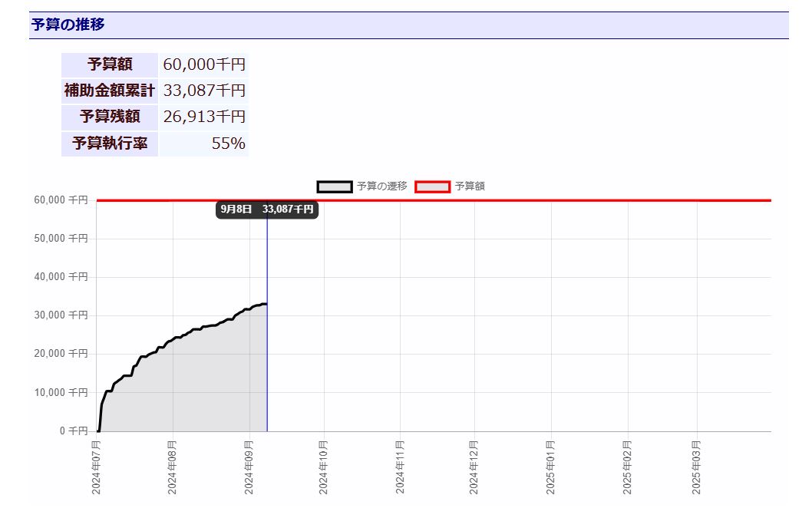Click the 予算の推移 section heading
Image resolution: width=812 pixels, height=518 pixels.
pos(68,25)
